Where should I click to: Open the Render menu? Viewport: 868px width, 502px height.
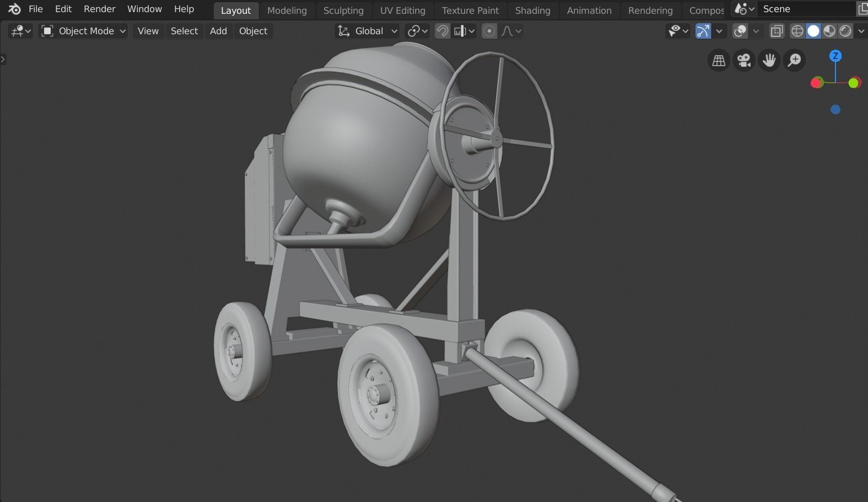pyautogui.click(x=100, y=9)
